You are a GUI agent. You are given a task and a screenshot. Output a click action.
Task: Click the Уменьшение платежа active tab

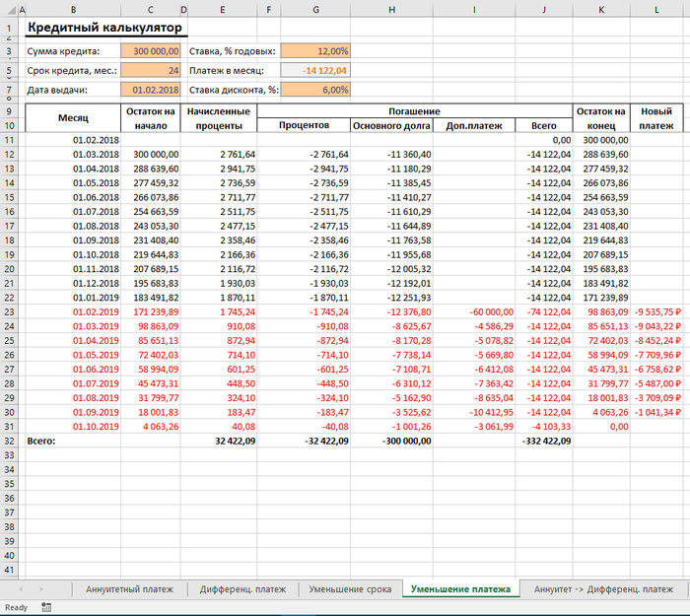pos(460,589)
